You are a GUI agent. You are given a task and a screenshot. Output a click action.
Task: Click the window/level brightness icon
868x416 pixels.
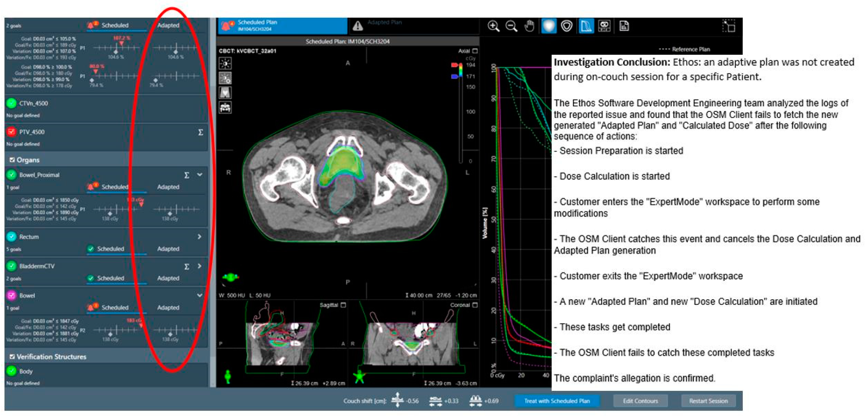225,63
